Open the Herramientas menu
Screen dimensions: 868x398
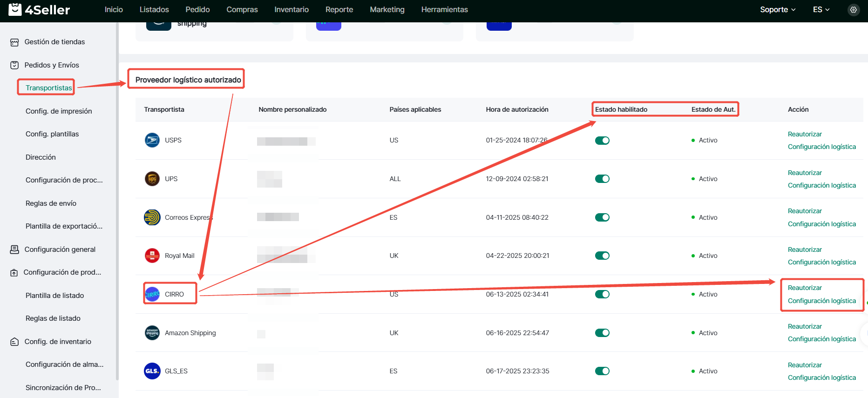point(444,10)
